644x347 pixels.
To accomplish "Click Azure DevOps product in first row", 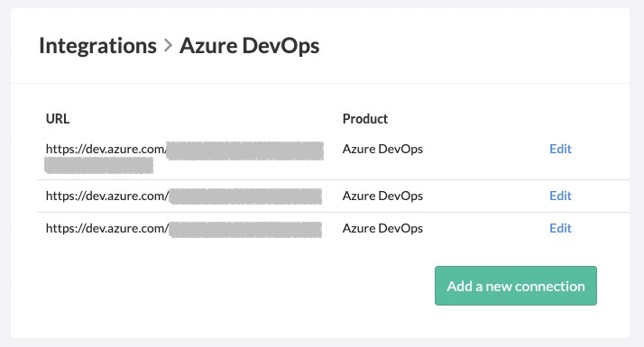I will (382, 149).
